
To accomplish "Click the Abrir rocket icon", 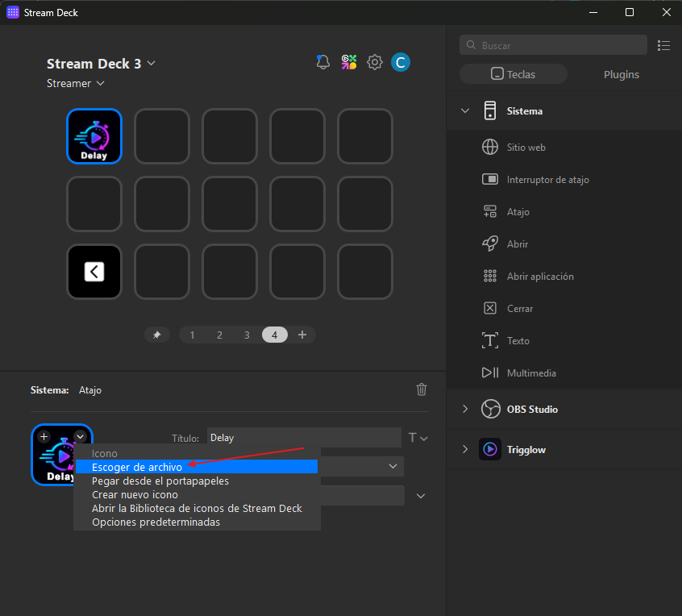I will 490,243.
